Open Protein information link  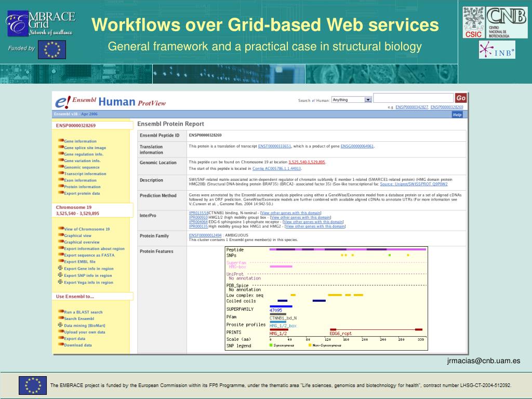[82, 187]
